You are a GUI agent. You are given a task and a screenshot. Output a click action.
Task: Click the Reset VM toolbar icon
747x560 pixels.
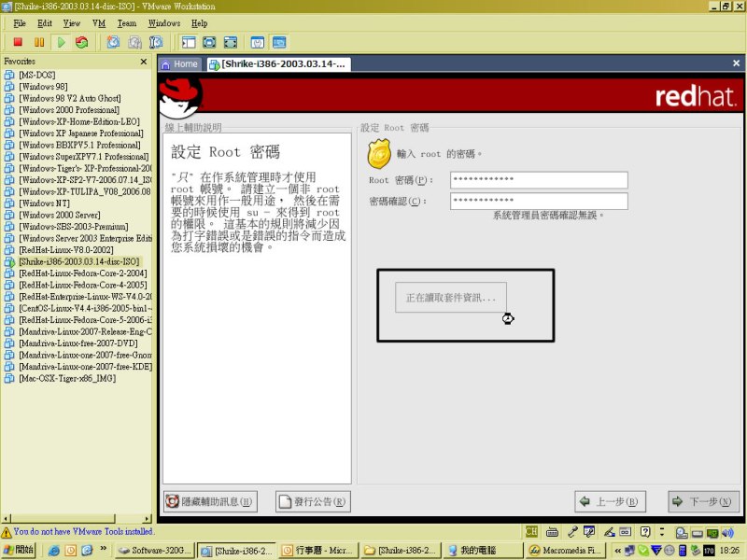[82, 42]
